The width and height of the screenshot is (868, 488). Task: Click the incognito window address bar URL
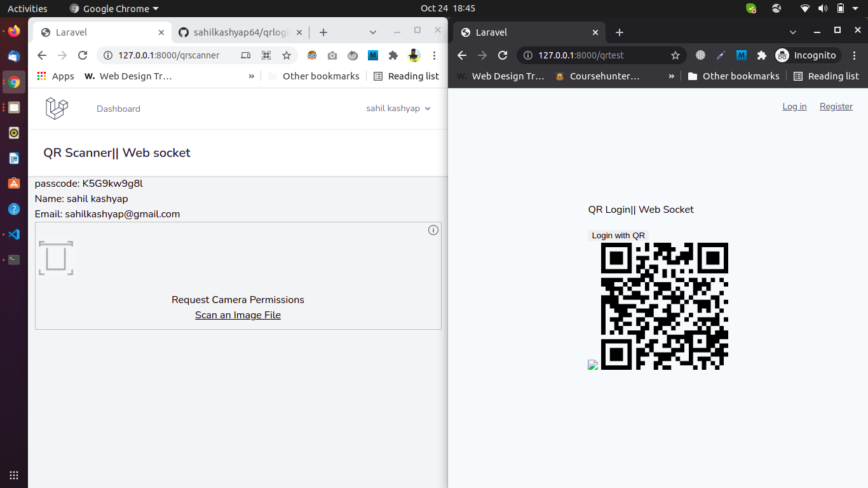pos(581,55)
